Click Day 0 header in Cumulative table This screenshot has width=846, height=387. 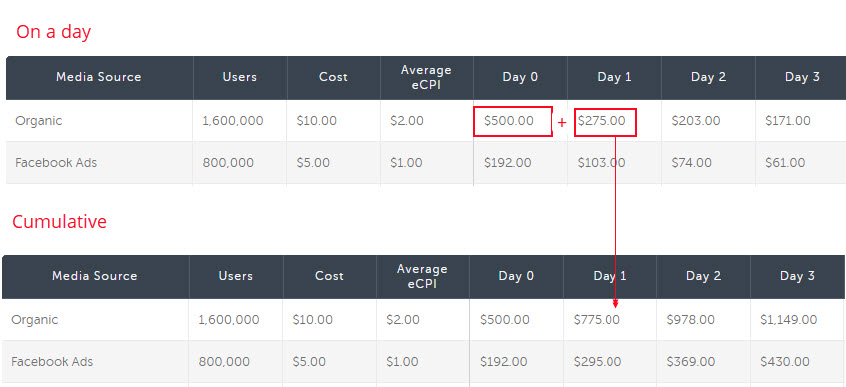pyautogui.click(x=516, y=276)
